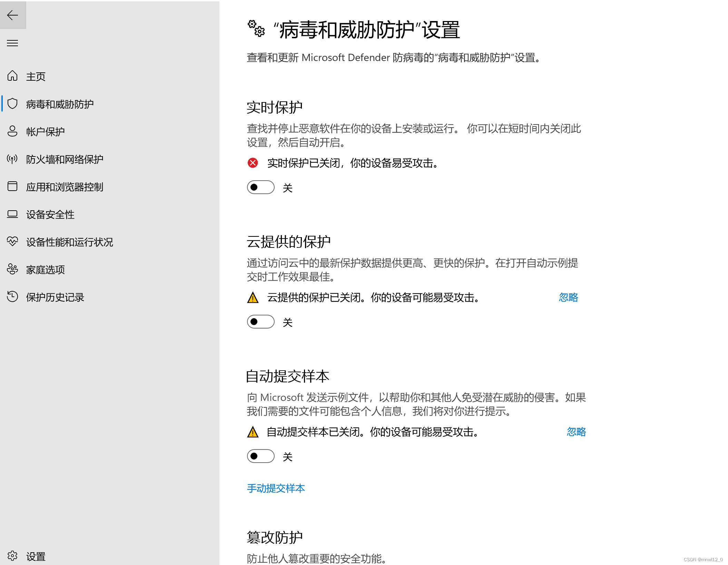Click 忽略 beside the sample submission warning
Image resolution: width=728 pixels, height=565 pixels.
tap(576, 432)
